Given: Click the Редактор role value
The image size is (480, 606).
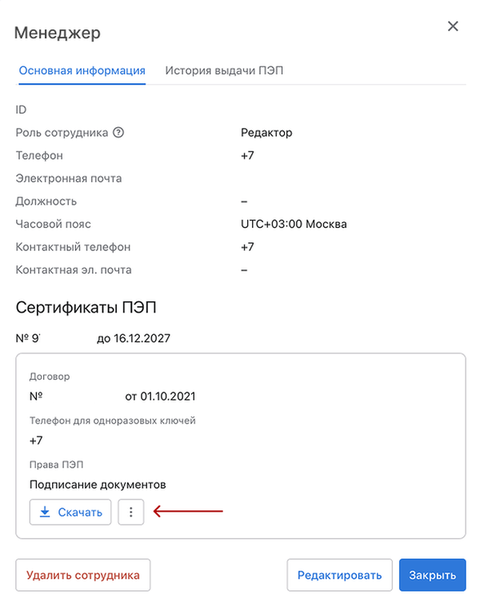Looking at the screenshot, I should tap(266, 133).
